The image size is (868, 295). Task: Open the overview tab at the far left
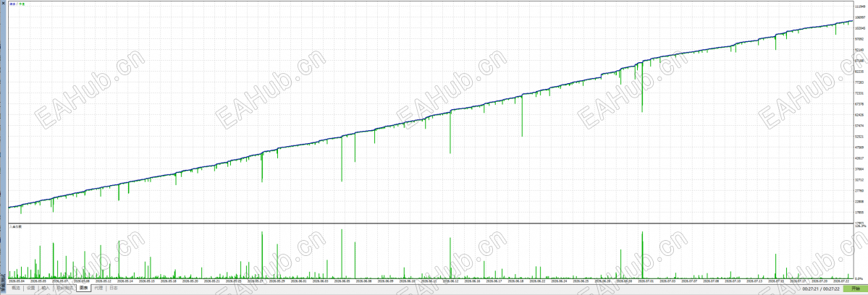pos(15,288)
